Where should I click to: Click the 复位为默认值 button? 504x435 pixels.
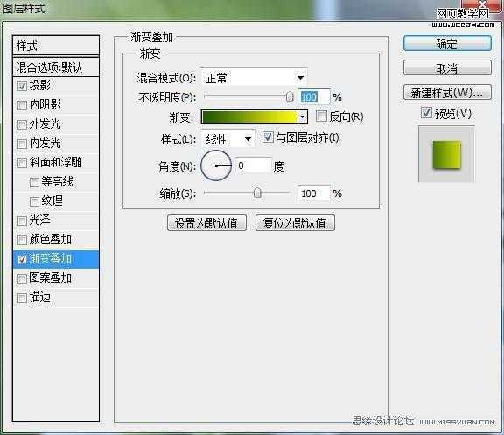[295, 223]
